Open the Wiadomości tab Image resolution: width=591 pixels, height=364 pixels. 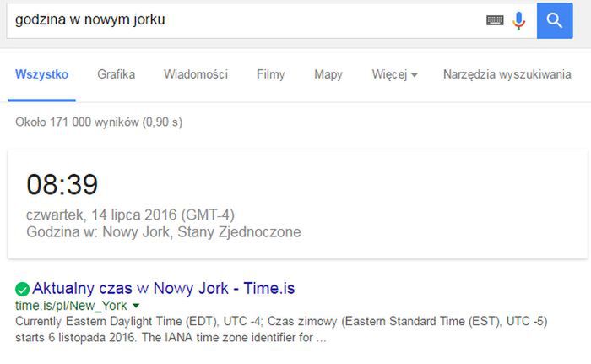196,74
